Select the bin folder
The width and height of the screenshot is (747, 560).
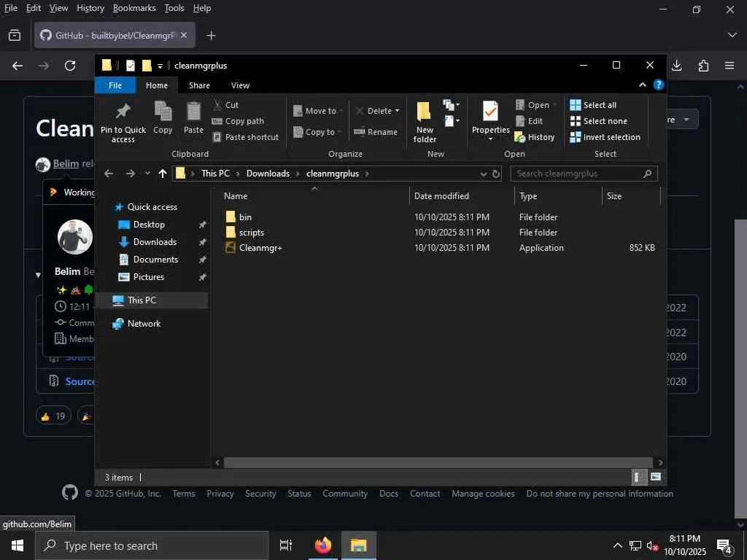click(245, 217)
